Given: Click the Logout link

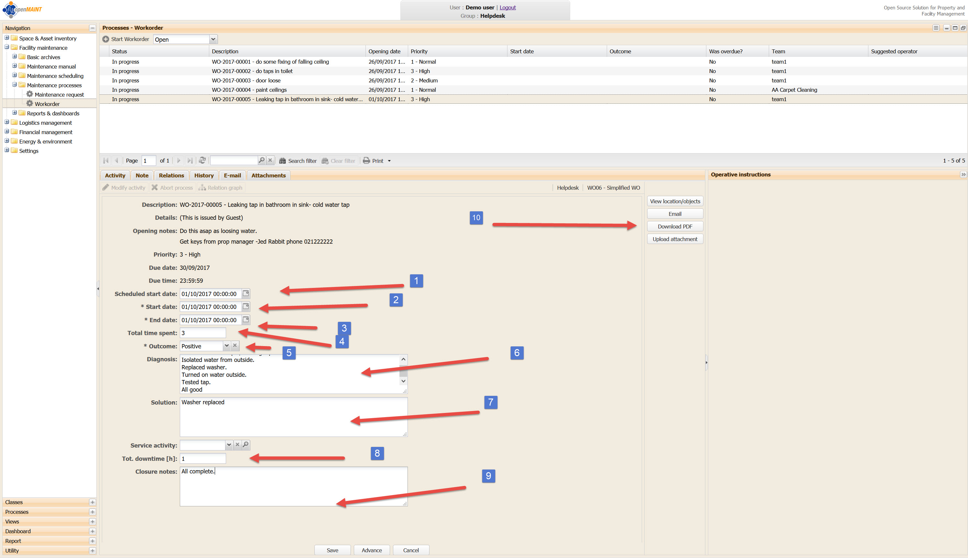Looking at the screenshot, I should (x=507, y=7).
